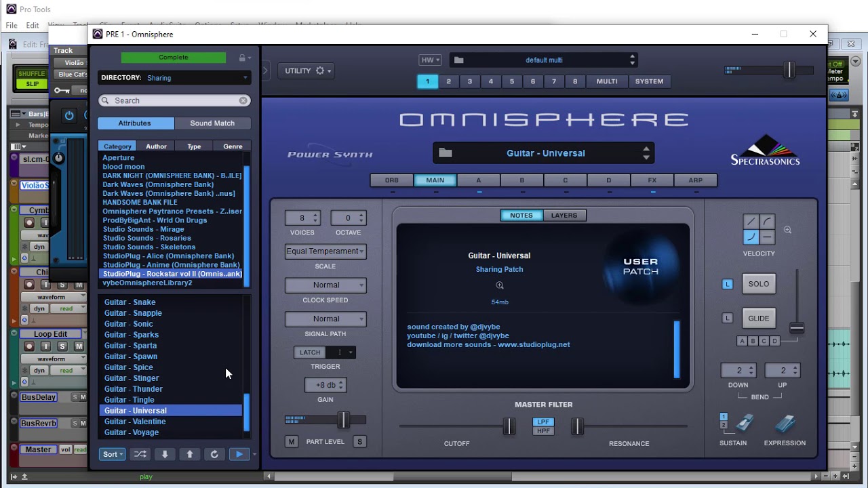The width and height of the screenshot is (868, 488).
Task: Select the linear velocity curve
Action: click(751, 222)
